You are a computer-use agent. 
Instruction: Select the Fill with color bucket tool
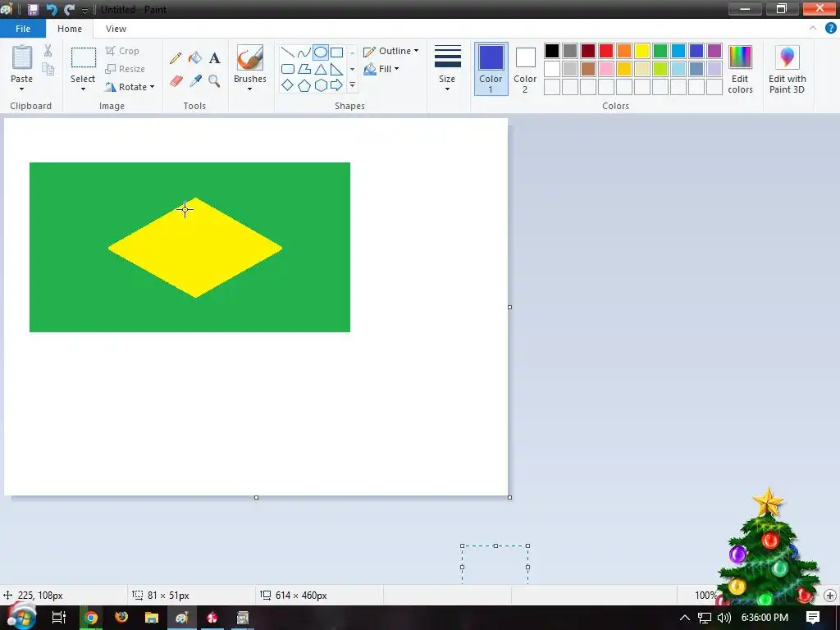(x=195, y=58)
